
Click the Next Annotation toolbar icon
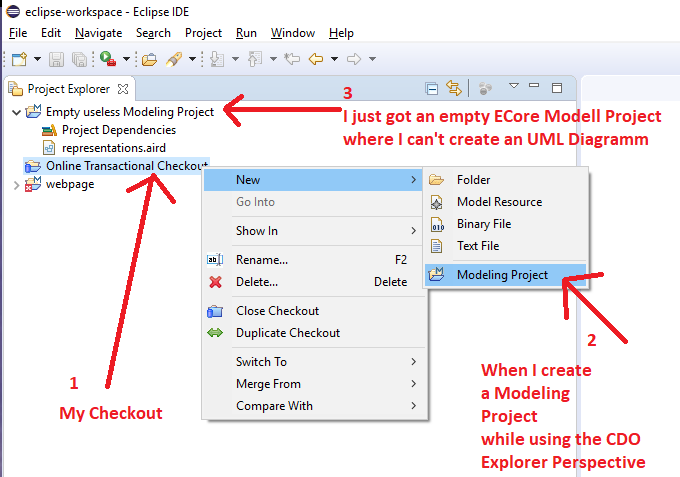pos(217,59)
